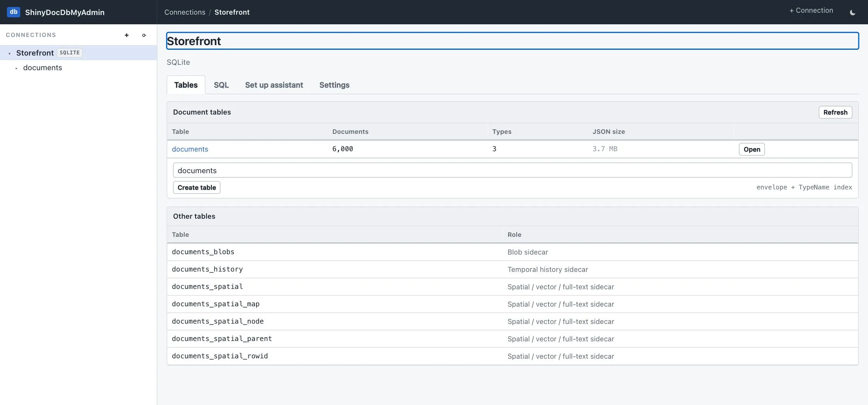The height and width of the screenshot is (405, 868).
Task: Open the Settings tab
Action: 334,85
